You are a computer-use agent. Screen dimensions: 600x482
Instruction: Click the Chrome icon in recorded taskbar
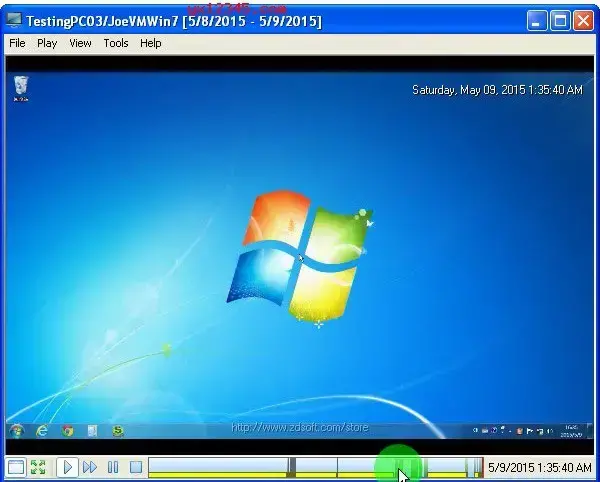(x=68, y=431)
